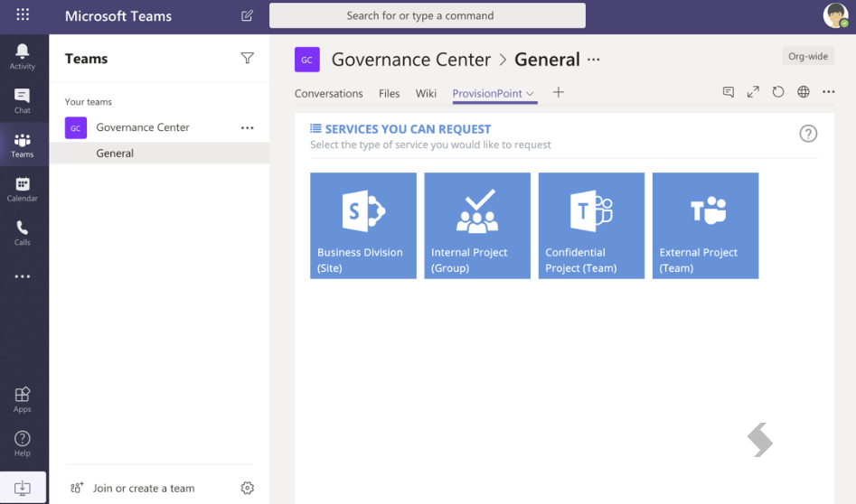The width and height of the screenshot is (856, 504).
Task: Click the Org-wide badge
Action: (808, 56)
